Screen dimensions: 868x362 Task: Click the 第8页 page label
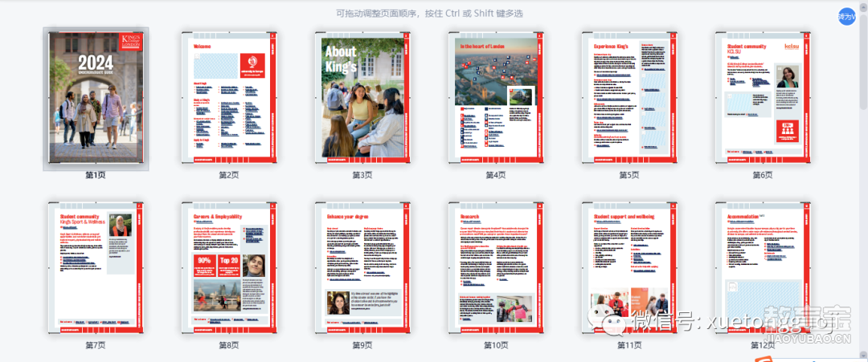(x=228, y=345)
